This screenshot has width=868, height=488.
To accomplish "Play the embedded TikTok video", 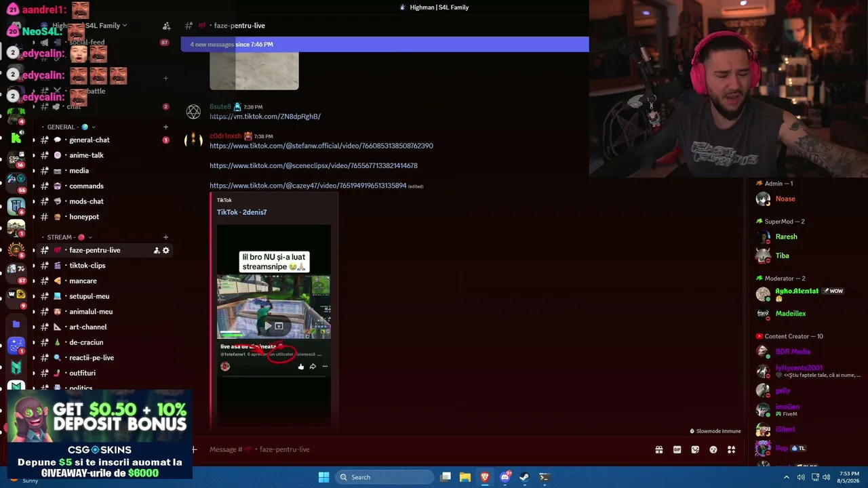I will coord(269,326).
